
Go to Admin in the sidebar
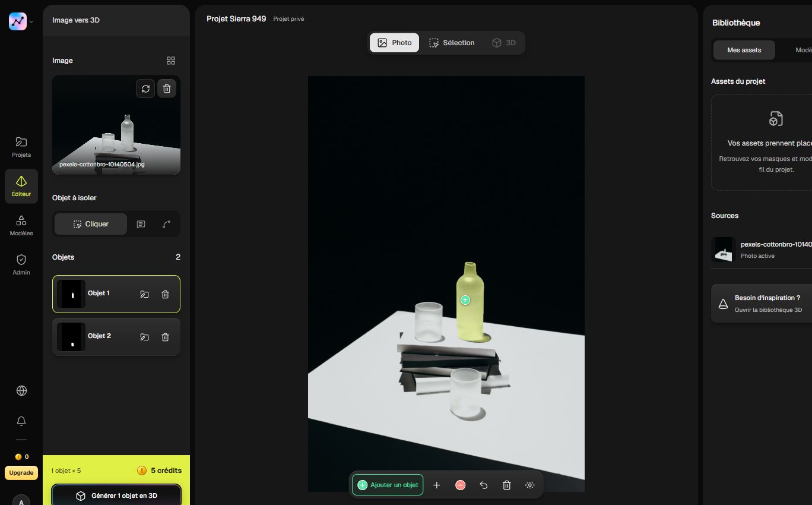21,265
